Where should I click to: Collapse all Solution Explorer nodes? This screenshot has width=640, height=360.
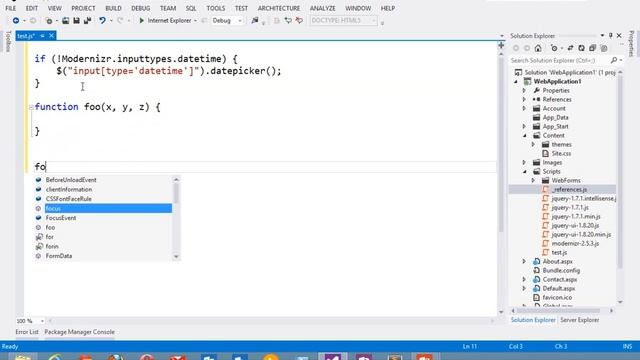coord(593,48)
